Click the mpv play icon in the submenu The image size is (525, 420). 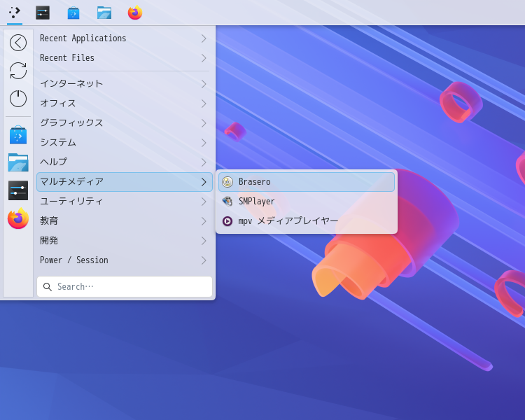click(x=227, y=221)
